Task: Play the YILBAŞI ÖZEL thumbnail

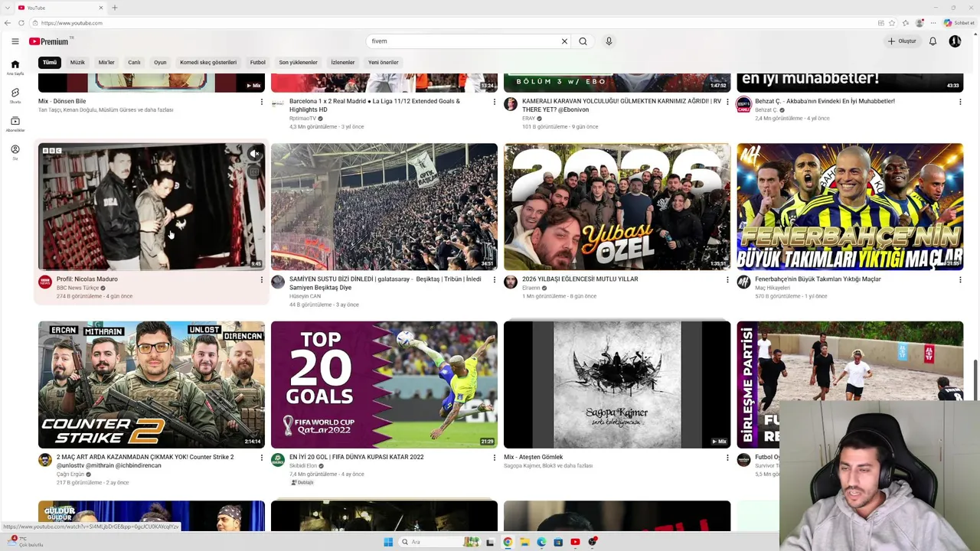Action: [617, 207]
